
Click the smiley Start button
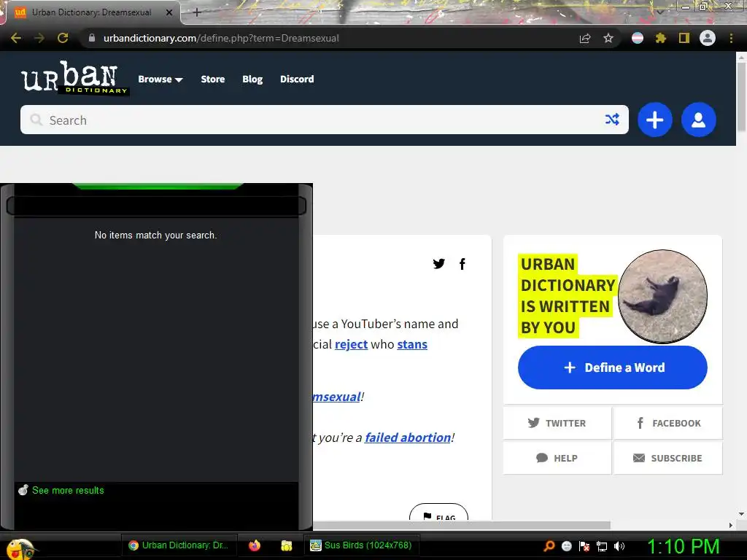point(20,548)
